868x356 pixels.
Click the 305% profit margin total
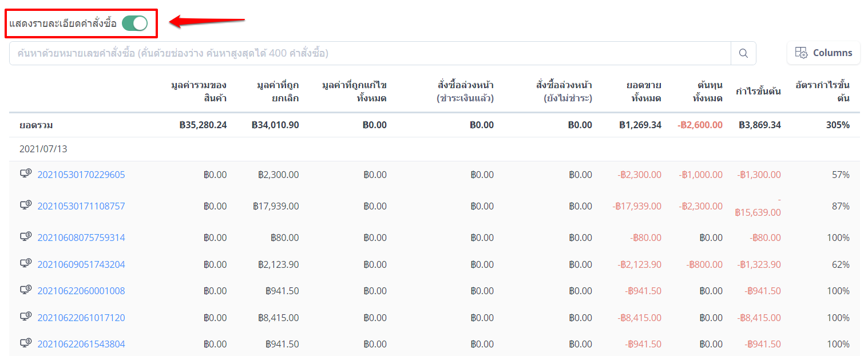(838, 125)
